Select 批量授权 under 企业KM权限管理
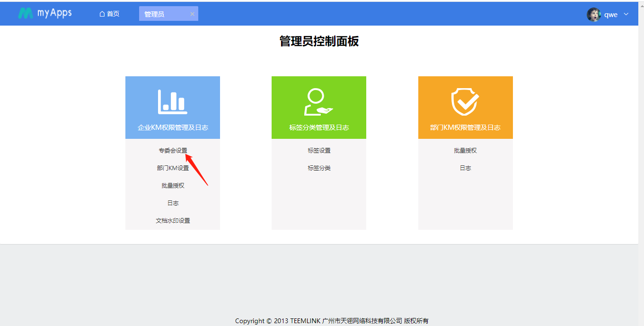The width and height of the screenshot is (644, 326). point(173,186)
